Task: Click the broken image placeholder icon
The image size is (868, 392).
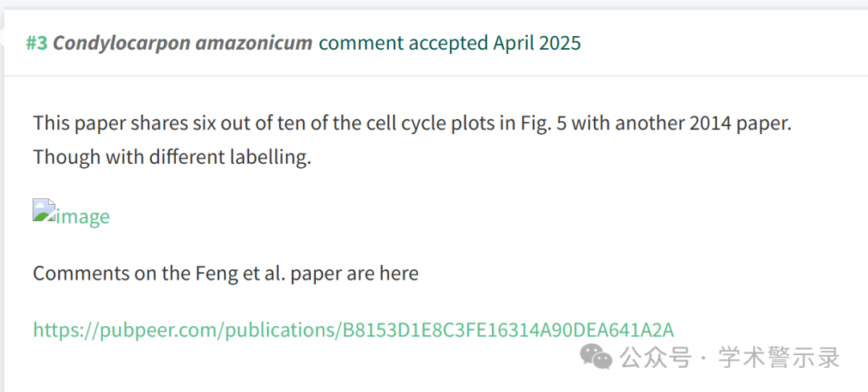Action: [43, 210]
